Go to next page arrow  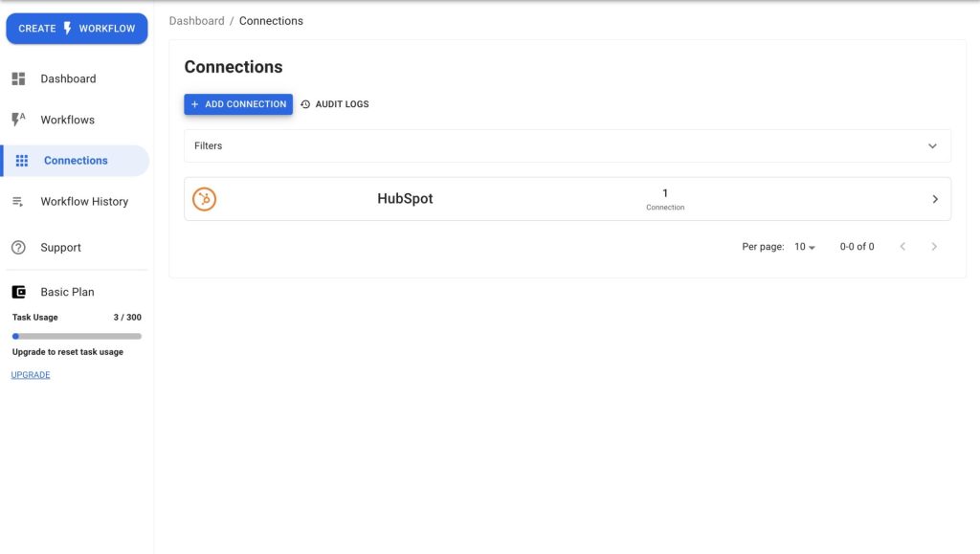click(x=934, y=247)
